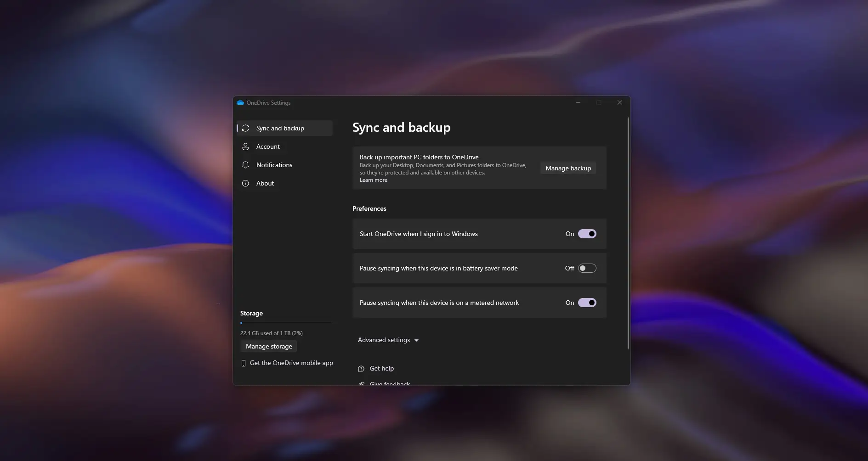Viewport: 868px width, 461px height.
Task: Switch to the Account section
Action: pos(268,146)
